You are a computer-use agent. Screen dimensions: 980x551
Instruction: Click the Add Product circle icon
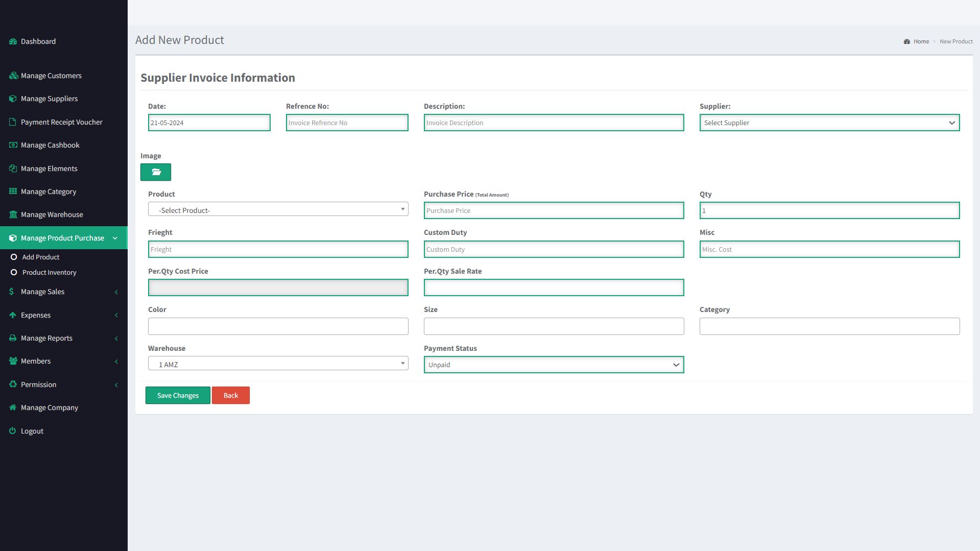click(14, 257)
